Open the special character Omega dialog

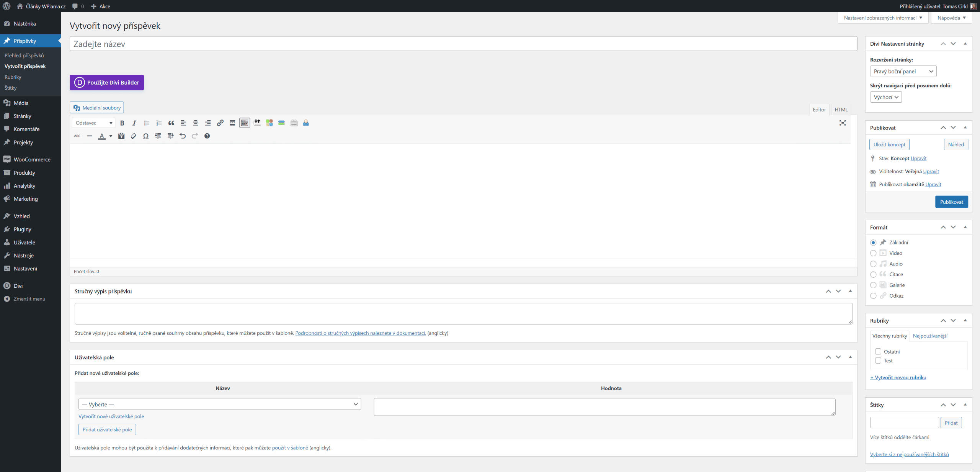(x=146, y=136)
